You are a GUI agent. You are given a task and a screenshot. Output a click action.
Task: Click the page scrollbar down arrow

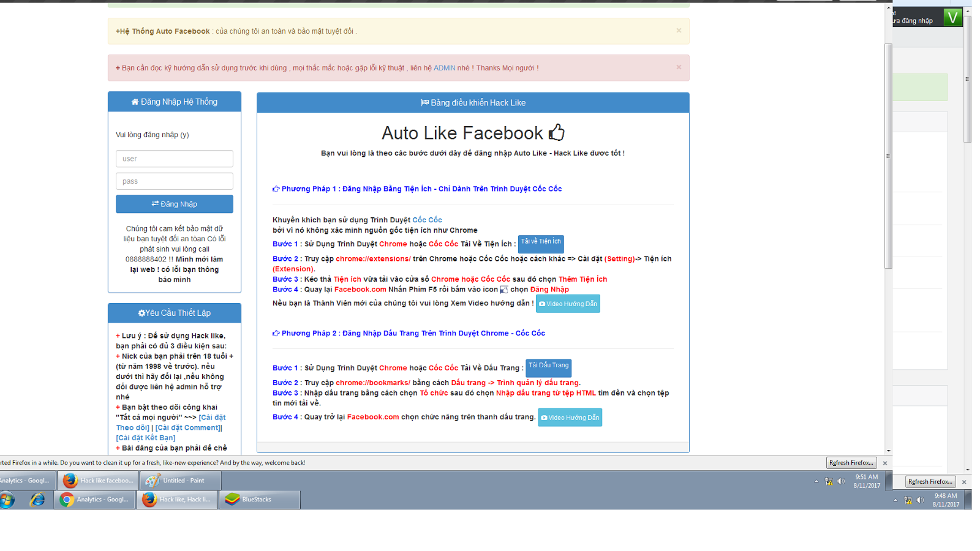888,451
